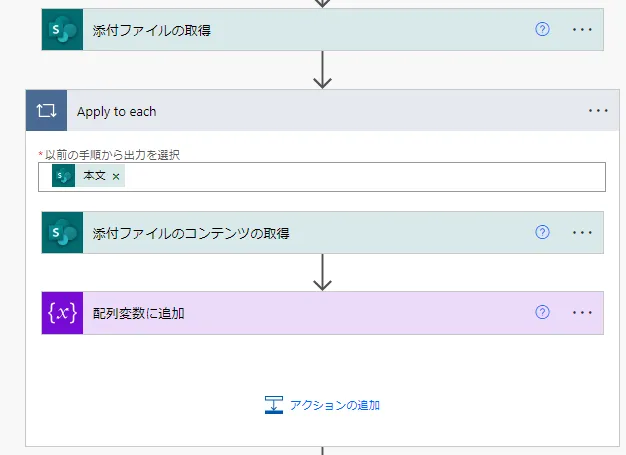626x455 pixels.
Task: Click the SharePoint icon inside 本文 token
Action: coord(64,176)
